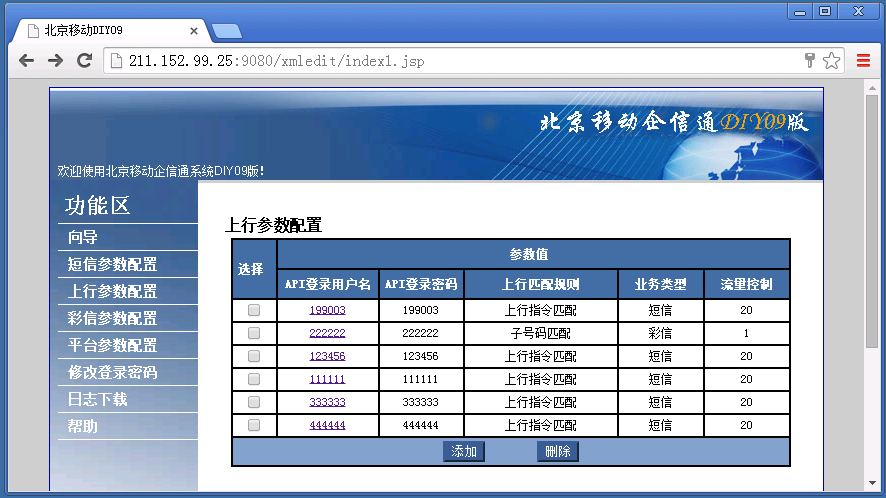
Task: Click the page scrollbar up arrow
Action: (872, 88)
